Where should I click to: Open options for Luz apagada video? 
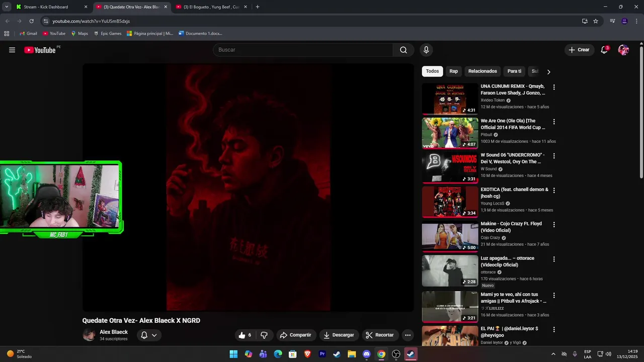coord(554,259)
